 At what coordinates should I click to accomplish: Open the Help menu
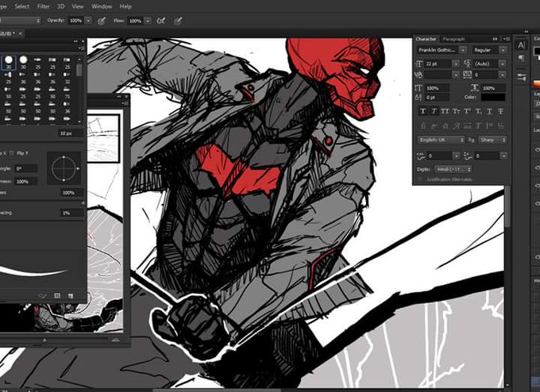tap(125, 6)
